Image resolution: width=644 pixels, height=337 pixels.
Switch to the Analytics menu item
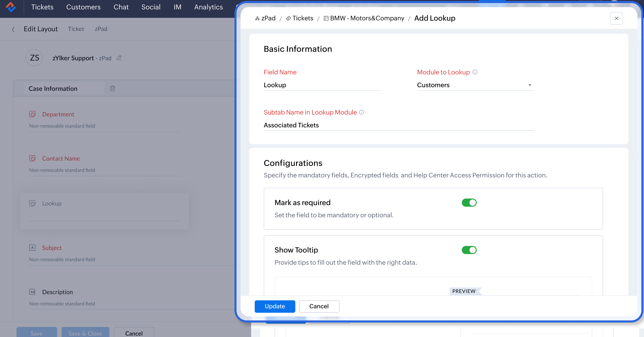(x=208, y=7)
